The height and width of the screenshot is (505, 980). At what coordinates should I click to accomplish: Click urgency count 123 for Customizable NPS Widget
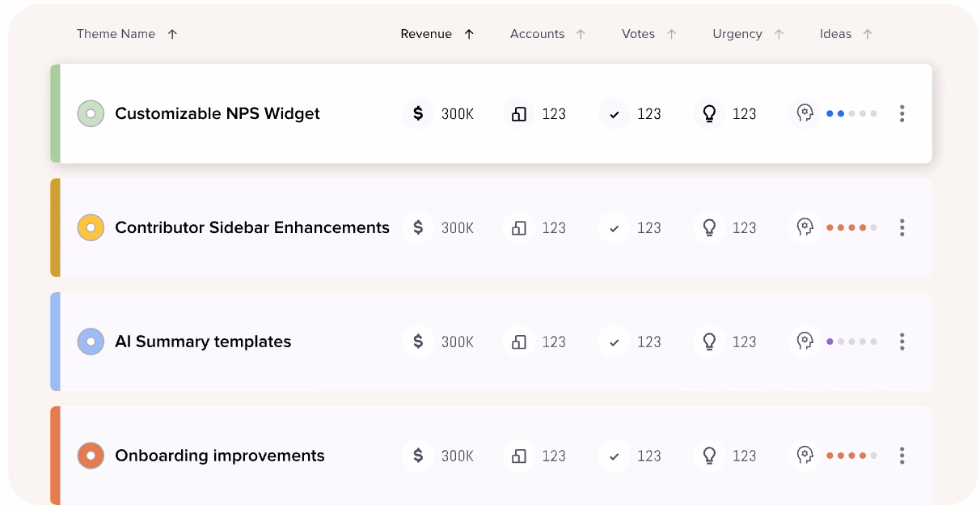pos(745,114)
